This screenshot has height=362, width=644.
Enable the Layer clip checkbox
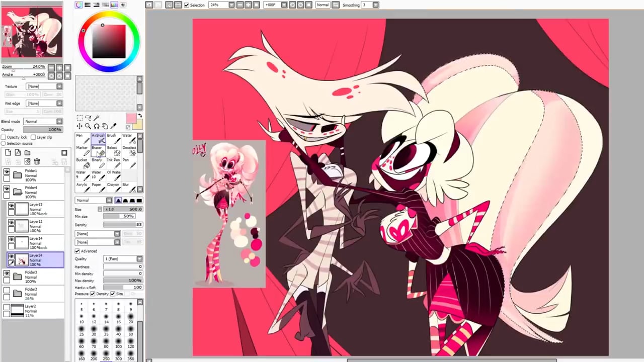pos(33,137)
